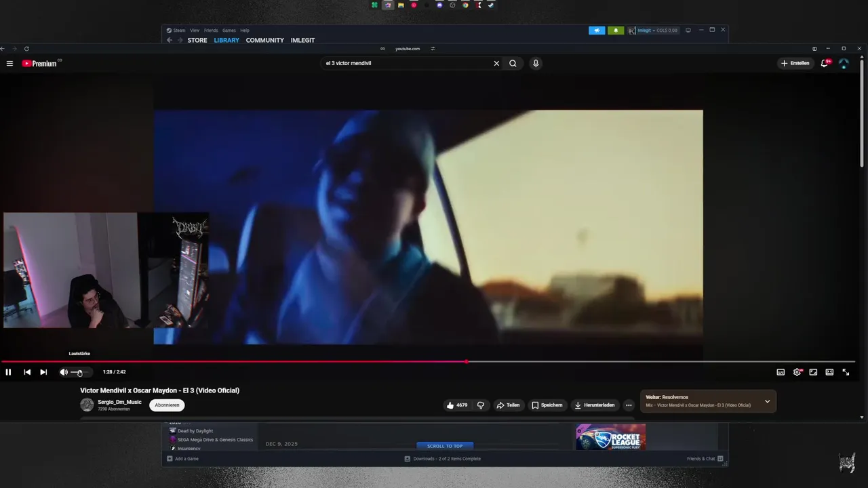This screenshot has width=868, height=488.
Task: Open tune icon right of address
Action: tap(433, 49)
